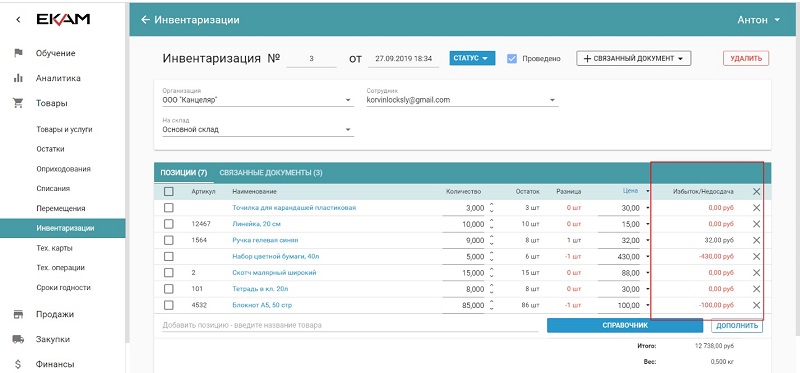Open Тех. карты menu item
Screen dimensions: 800x373
pos(54,248)
